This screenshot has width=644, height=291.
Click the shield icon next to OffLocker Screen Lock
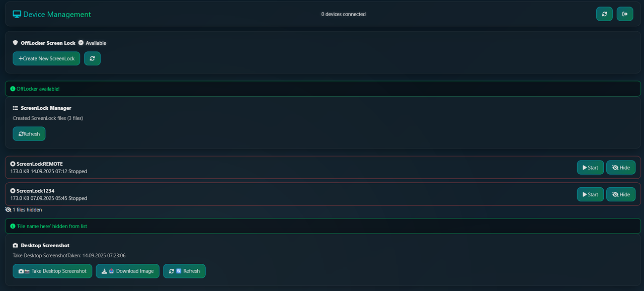(15, 43)
